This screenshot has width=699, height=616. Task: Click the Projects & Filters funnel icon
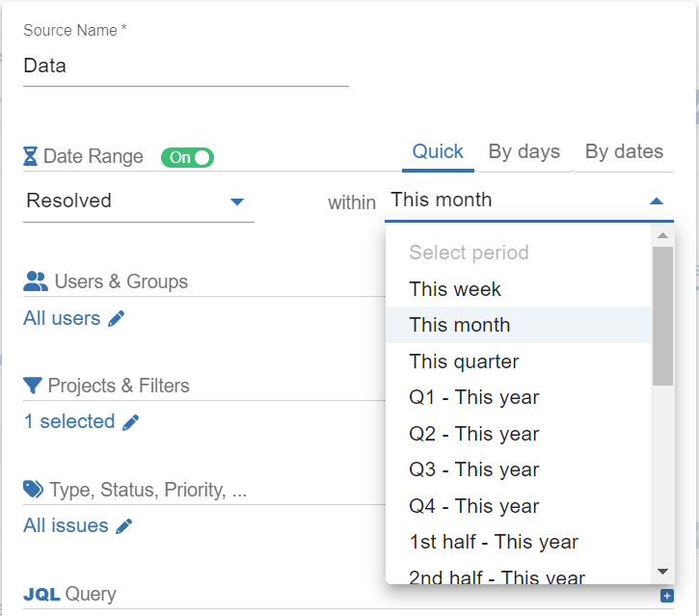[x=33, y=386]
